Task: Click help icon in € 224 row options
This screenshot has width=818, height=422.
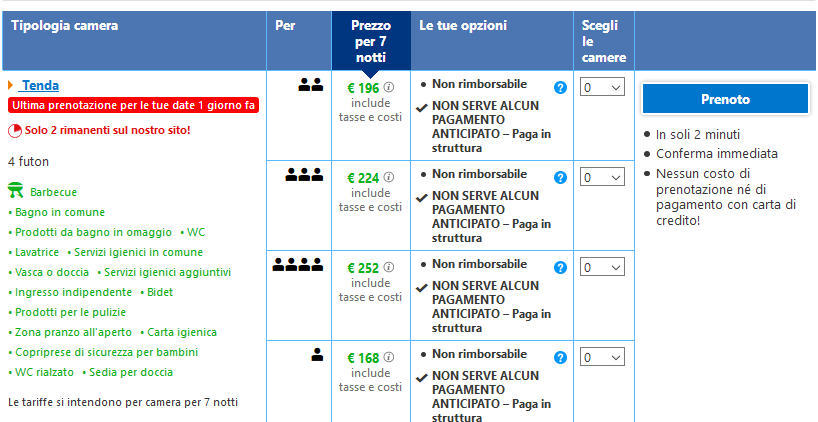Action: [560, 177]
